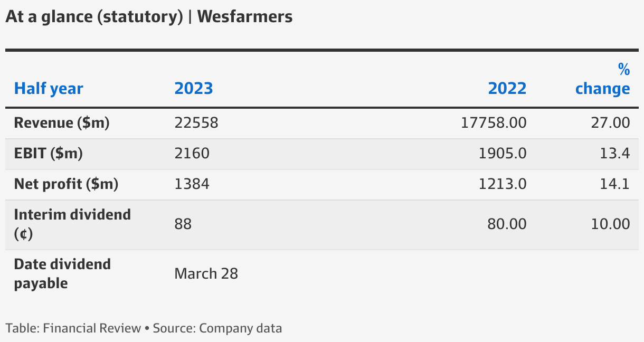Select the 'Interim dividend (¢)' row label
The image size is (644, 342).
pyautogui.click(x=72, y=224)
